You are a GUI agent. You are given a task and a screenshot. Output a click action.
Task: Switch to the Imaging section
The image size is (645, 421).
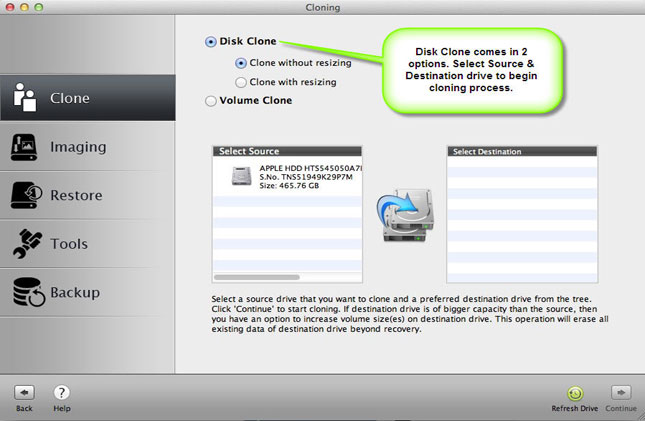(78, 147)
